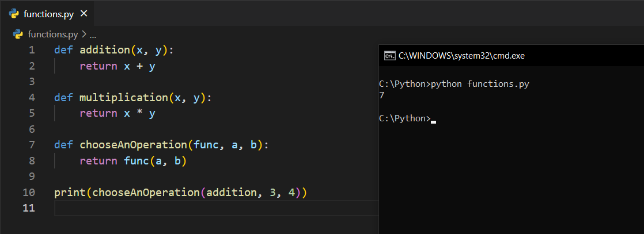This screenshot has width=644, height=234.
Task: Select line number 1 in the gutter
Action: click(32, 50)
